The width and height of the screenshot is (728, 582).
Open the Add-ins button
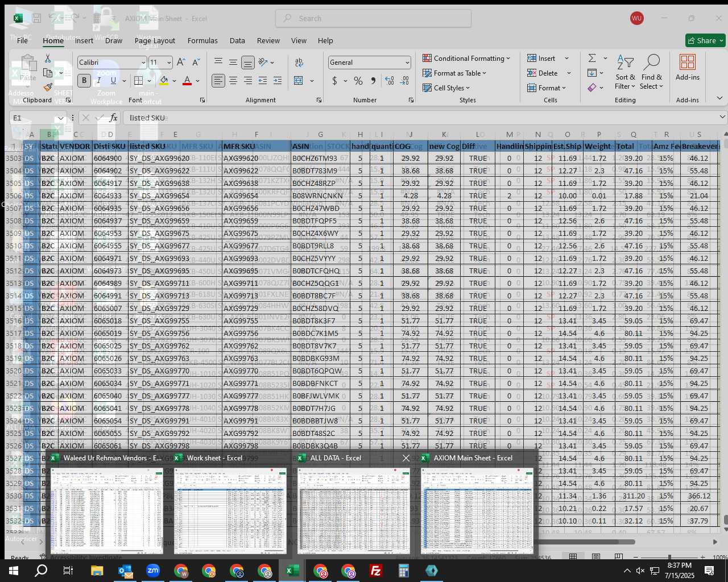click(688, 68)
